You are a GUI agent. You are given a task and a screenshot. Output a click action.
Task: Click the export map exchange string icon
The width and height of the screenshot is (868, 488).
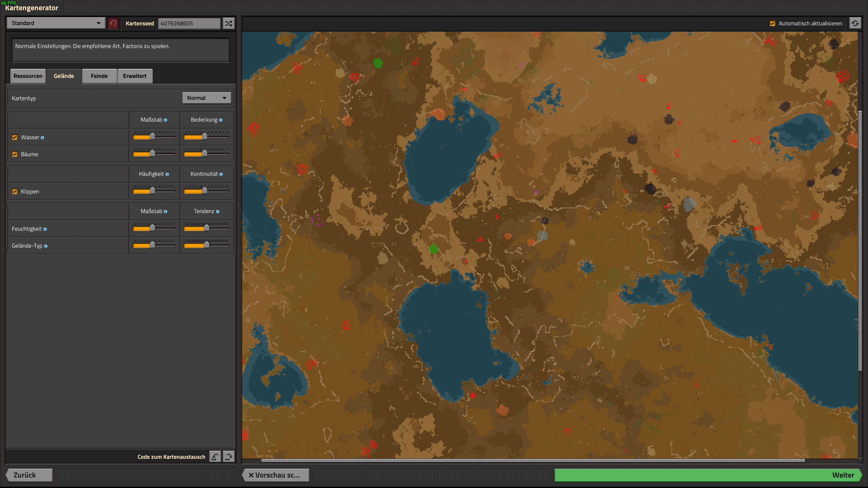[229, 456]
